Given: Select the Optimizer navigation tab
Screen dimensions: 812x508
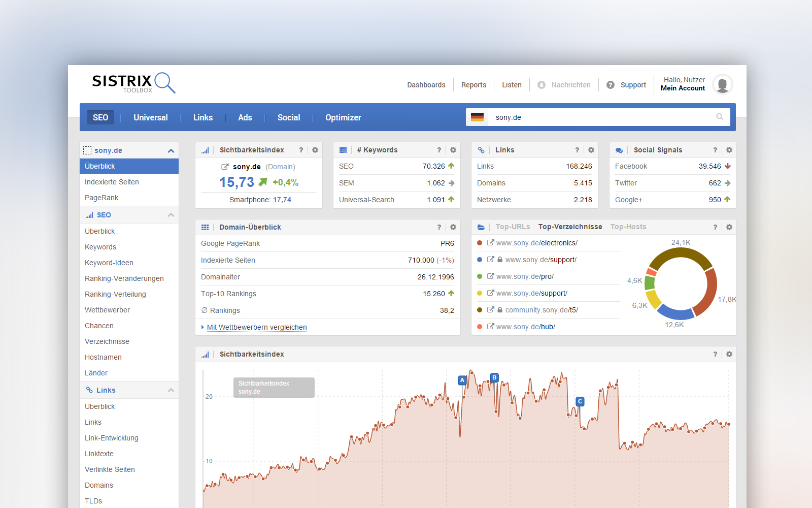Looking at the screenshot, I should [x=343, y=117].
